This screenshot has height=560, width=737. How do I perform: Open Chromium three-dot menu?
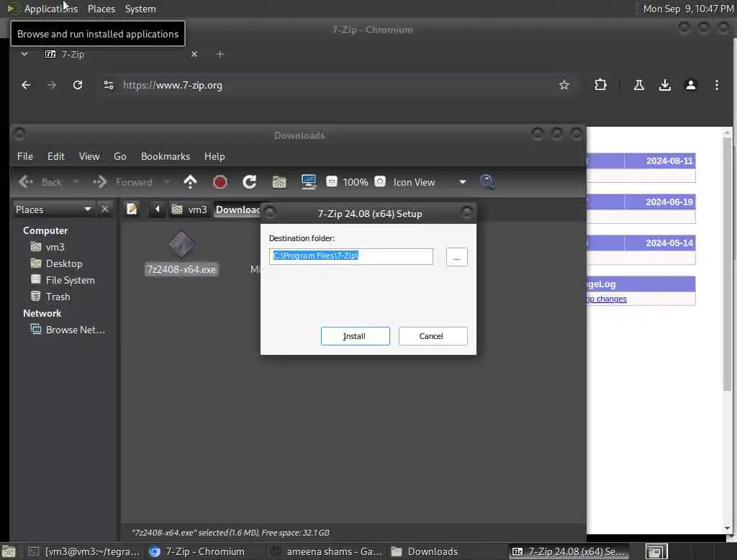tap(716, 85)
